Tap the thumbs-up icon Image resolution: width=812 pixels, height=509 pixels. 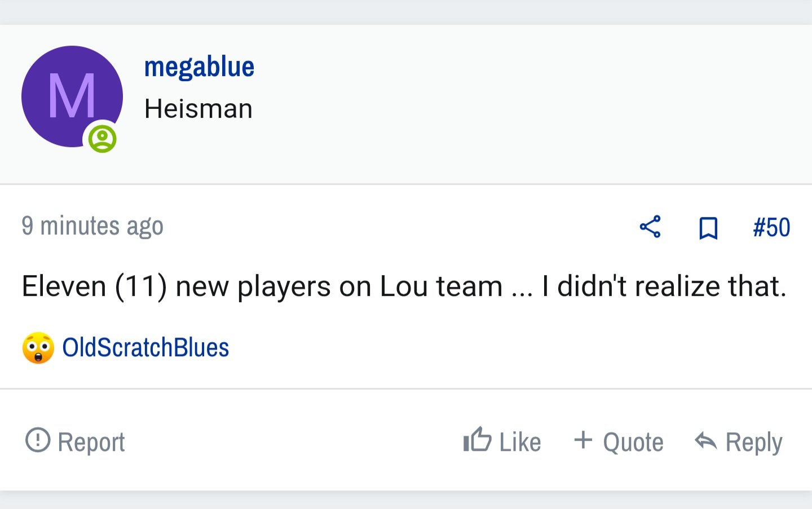pos(478,439)
